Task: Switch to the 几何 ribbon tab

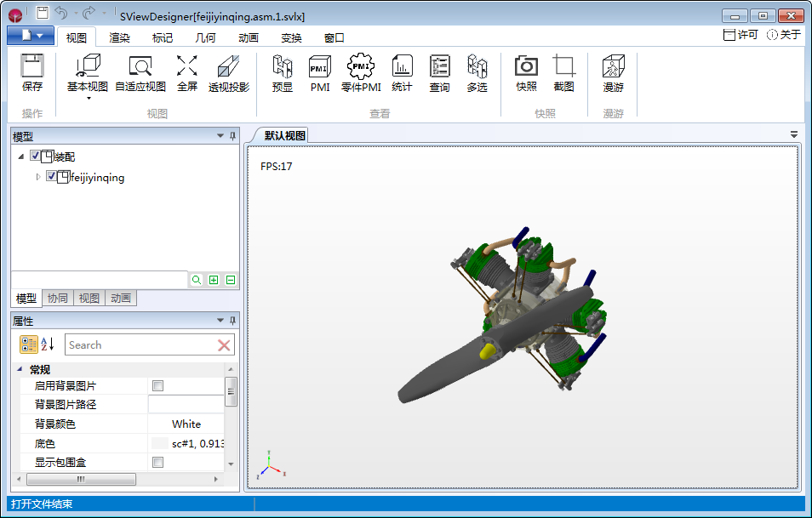Action: point(205,37)
